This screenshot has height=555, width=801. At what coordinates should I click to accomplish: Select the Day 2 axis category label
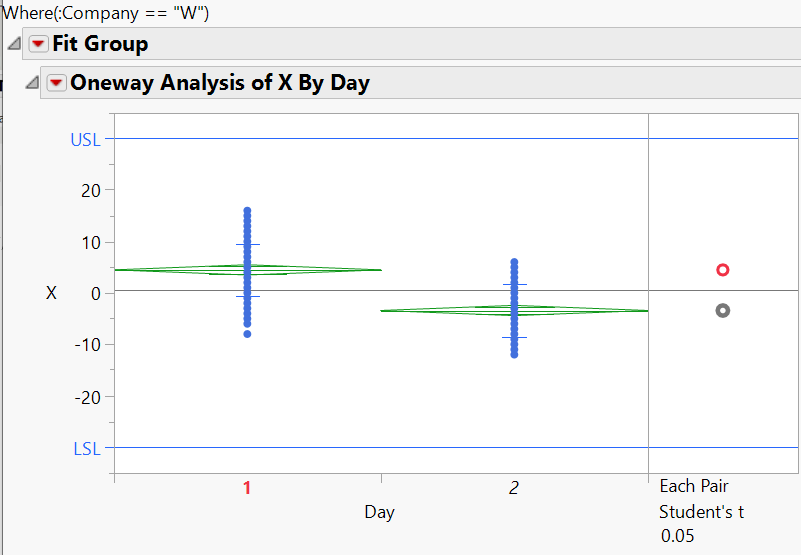[514, 488]
